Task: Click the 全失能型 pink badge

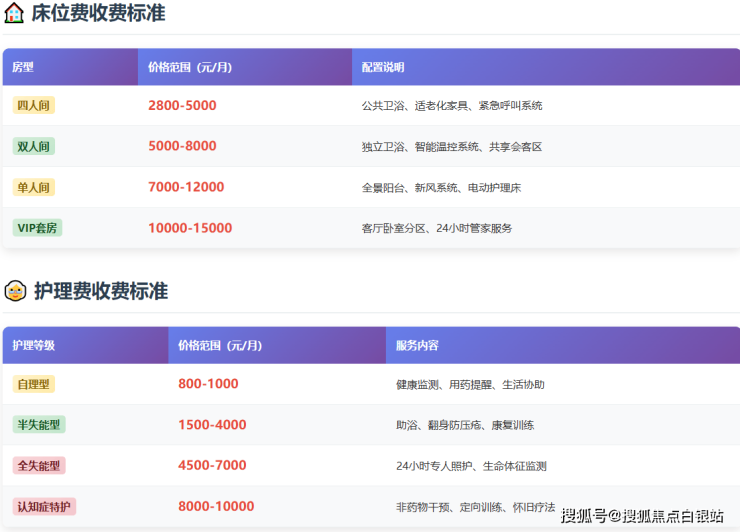Action: click(x=39, y=465)
